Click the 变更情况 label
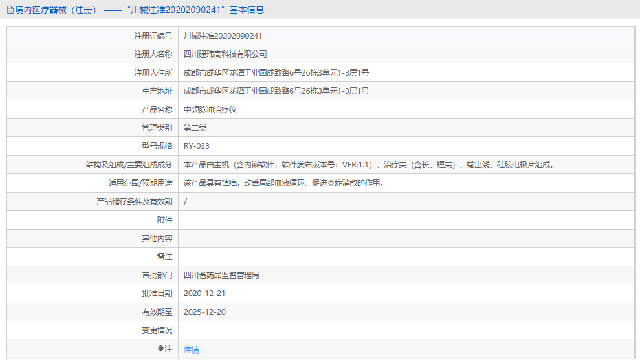Screen dimensions: 640x364 pos(157,330)
